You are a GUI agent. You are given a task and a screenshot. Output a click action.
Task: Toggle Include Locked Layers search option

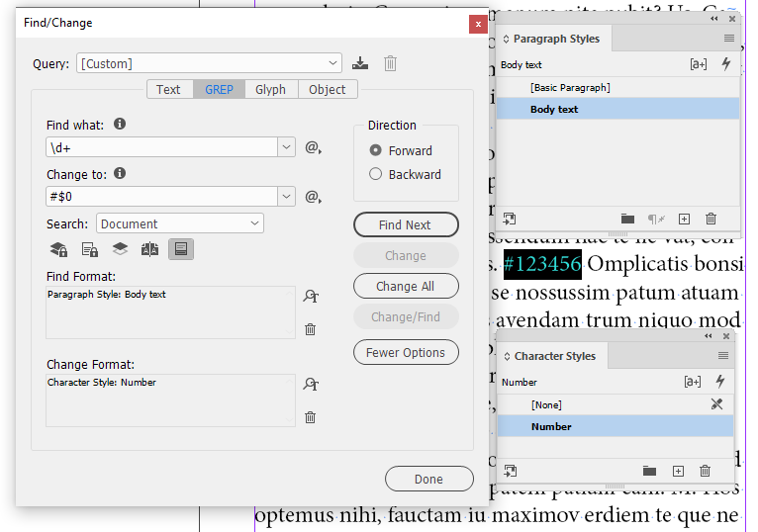coord(58,249)
